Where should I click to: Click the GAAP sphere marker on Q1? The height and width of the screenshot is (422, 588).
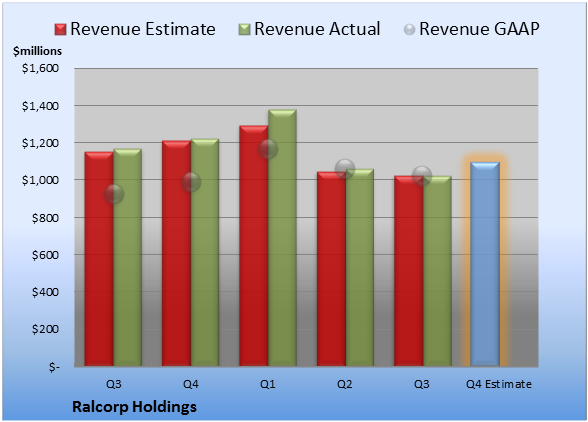(x=268, y=149)
